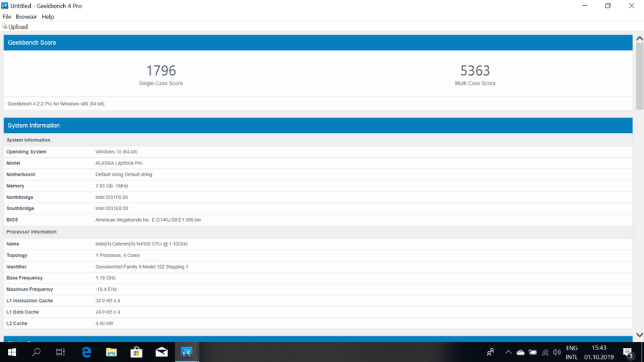Screen dimensions: 644x362
Task: Click the Geekbench 4.2.2 Pro version text
Action: (56, 104)
